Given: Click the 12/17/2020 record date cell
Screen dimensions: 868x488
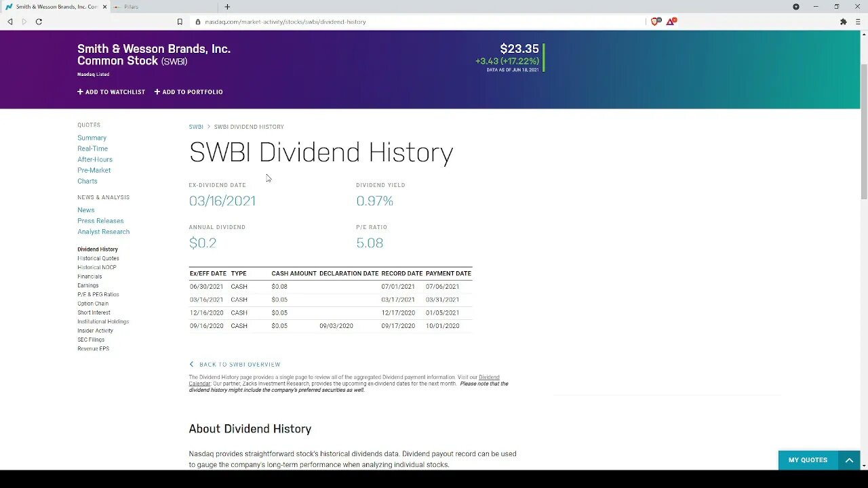Looking at the screenshot, I should click(x=398, y=313).
